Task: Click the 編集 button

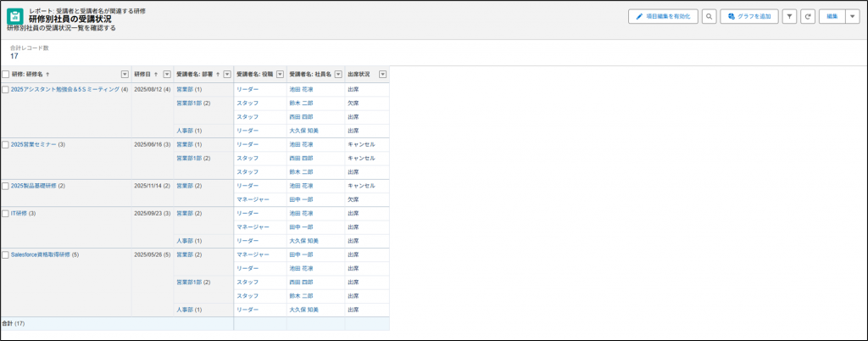Action: pyautogui.click(x=832, y=16)
